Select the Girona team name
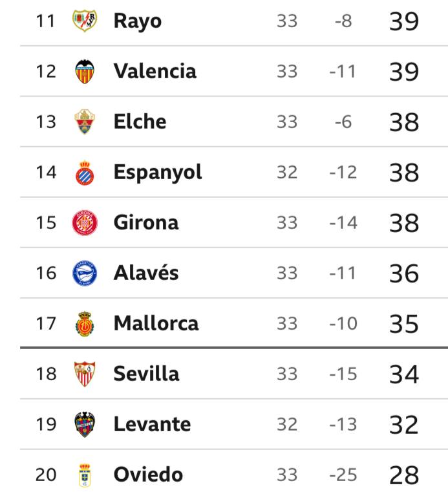The width and height of the screenshot is (448, 492). [146, 223]
